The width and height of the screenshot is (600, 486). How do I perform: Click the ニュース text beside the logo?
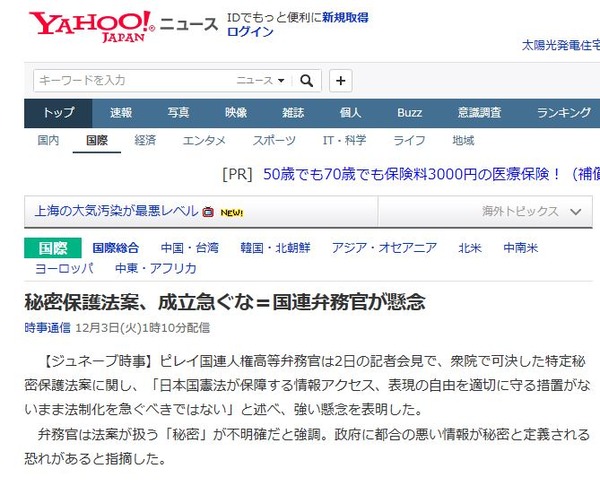(x=189, y=24)
